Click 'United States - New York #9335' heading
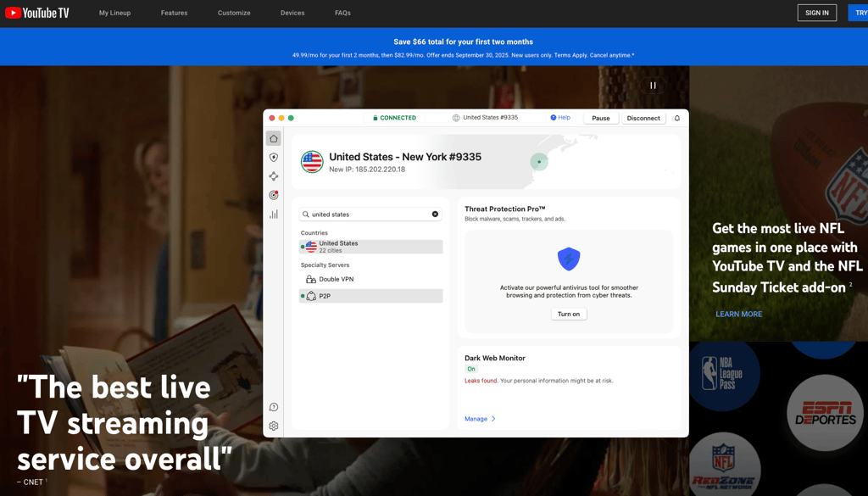This screenshot has width=868, height=496. [x=405, y=157]
